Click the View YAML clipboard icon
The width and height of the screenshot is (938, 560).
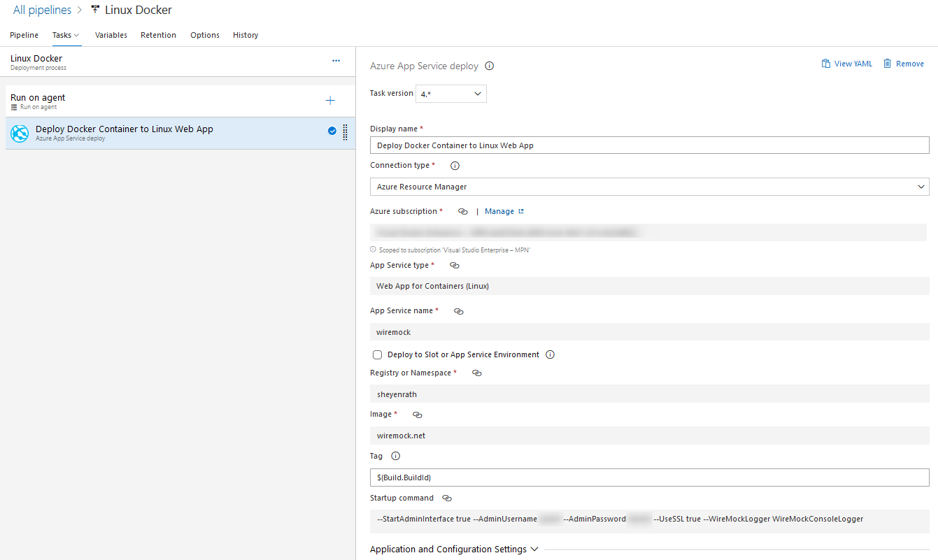pos(826,64)
